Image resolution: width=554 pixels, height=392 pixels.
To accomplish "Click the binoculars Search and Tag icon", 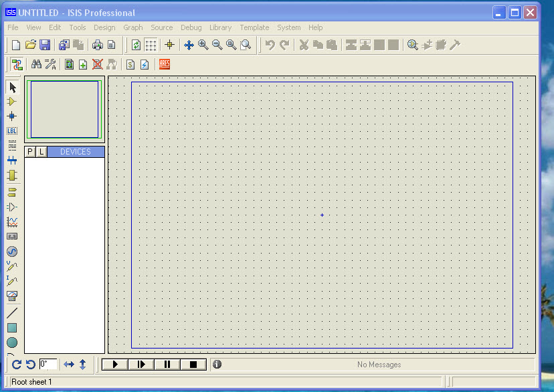I will (x=36, y=65).
